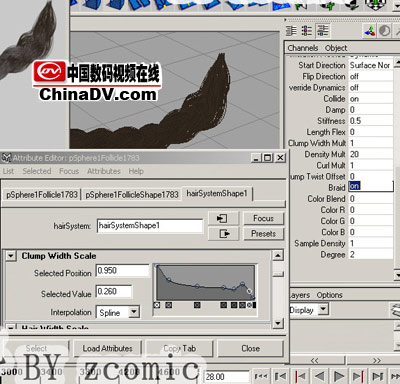Click the Presets button
Viewport: 400px width, 384px height.
[x=263, y=234]
